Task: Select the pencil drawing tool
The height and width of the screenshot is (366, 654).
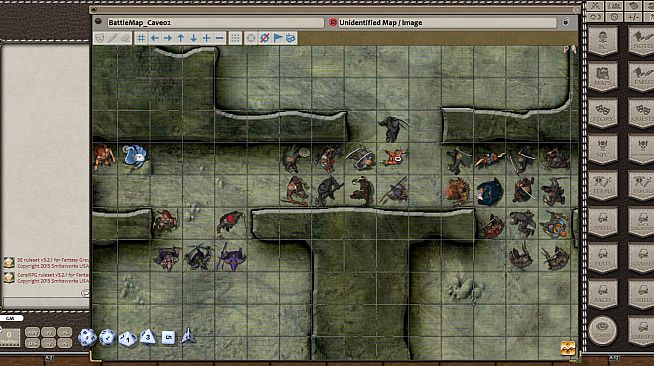Action: [113, 38]
